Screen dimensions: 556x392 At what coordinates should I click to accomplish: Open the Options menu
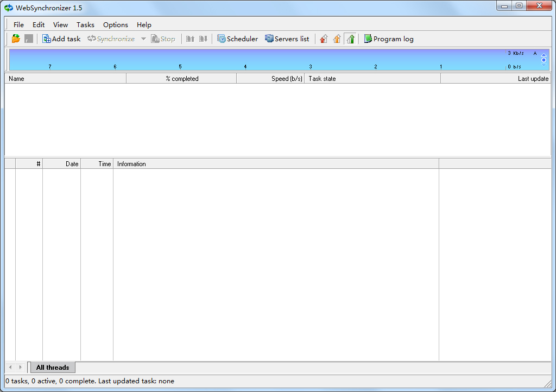click(115, 24)
